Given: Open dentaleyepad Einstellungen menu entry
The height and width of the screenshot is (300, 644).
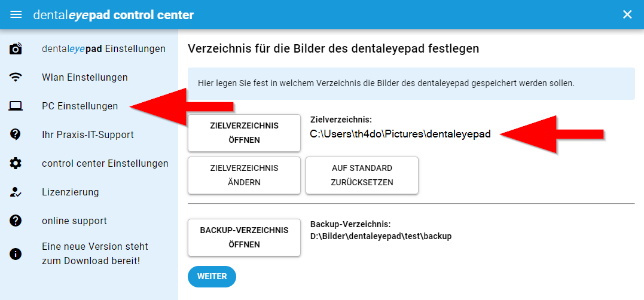Looking at the screenshot, I should 103,49.
